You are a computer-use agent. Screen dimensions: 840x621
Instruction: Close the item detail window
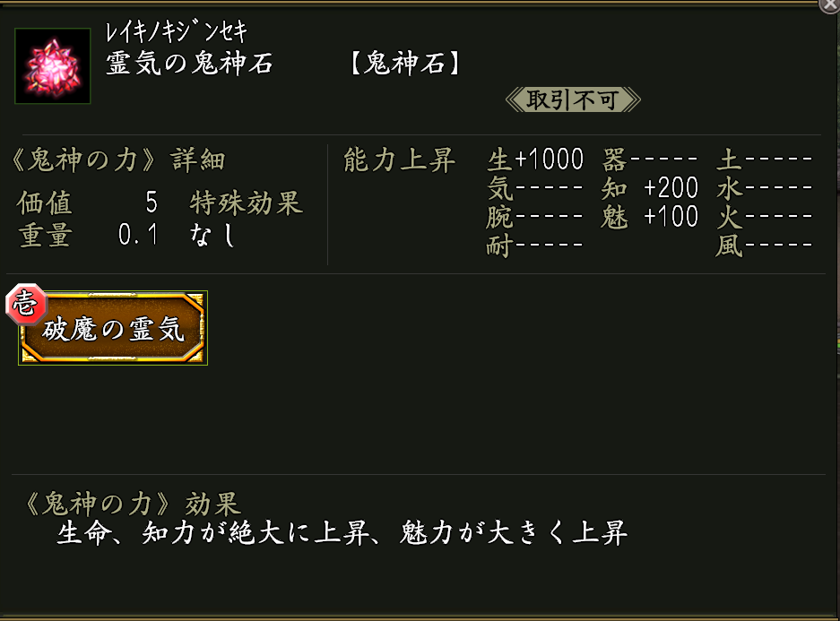[829, 4]
